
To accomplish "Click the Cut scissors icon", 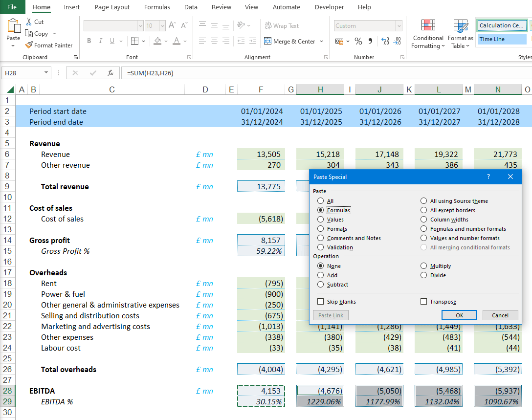I will point(29,22).
